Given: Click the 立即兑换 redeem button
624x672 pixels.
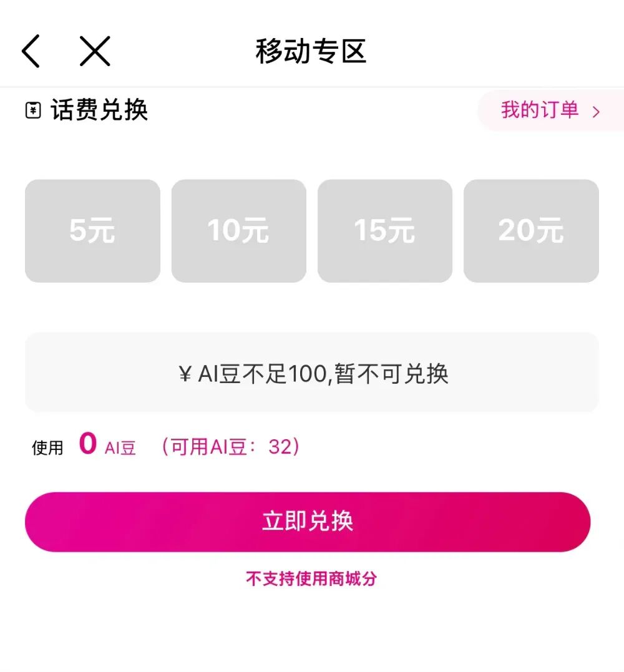Looking at the screenshot, I should pos(308,522).
